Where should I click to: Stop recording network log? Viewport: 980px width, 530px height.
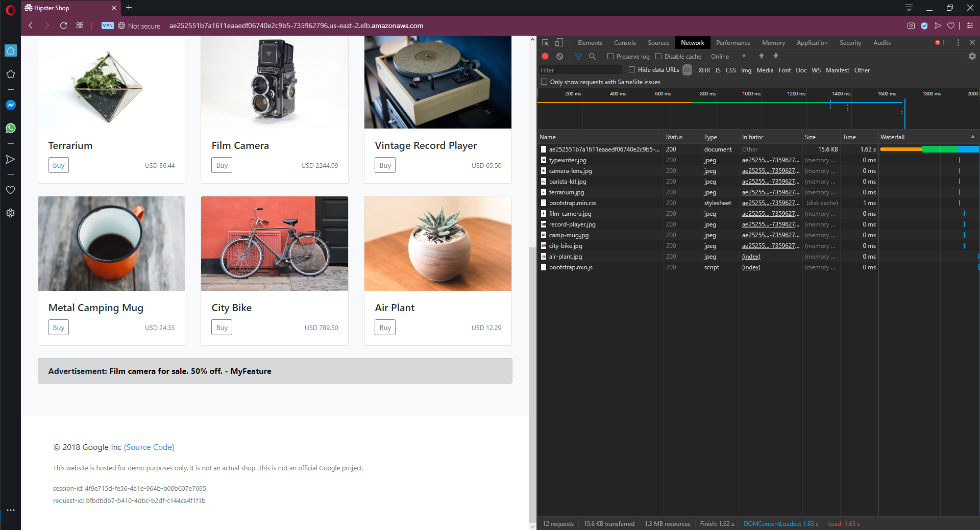tap(545, 57)
